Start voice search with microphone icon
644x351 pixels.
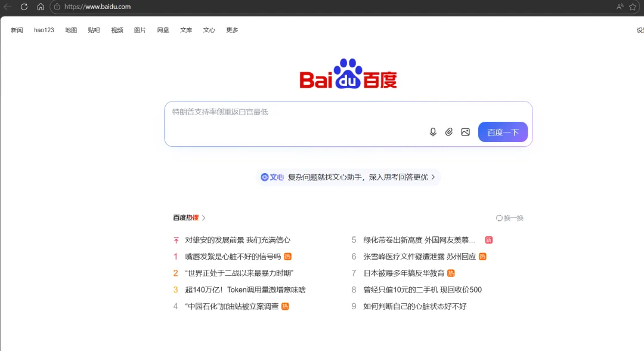click(x=433, y=132)
